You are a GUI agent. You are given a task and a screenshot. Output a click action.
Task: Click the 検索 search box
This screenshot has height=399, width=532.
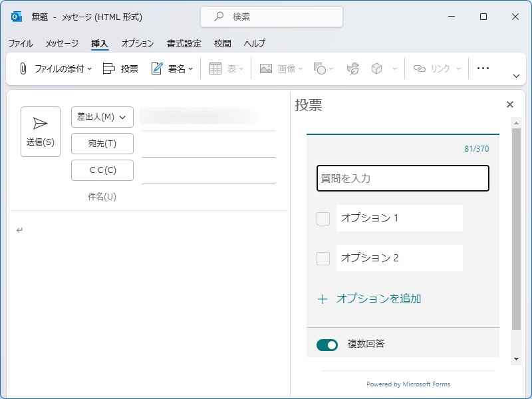coord(272,16)
